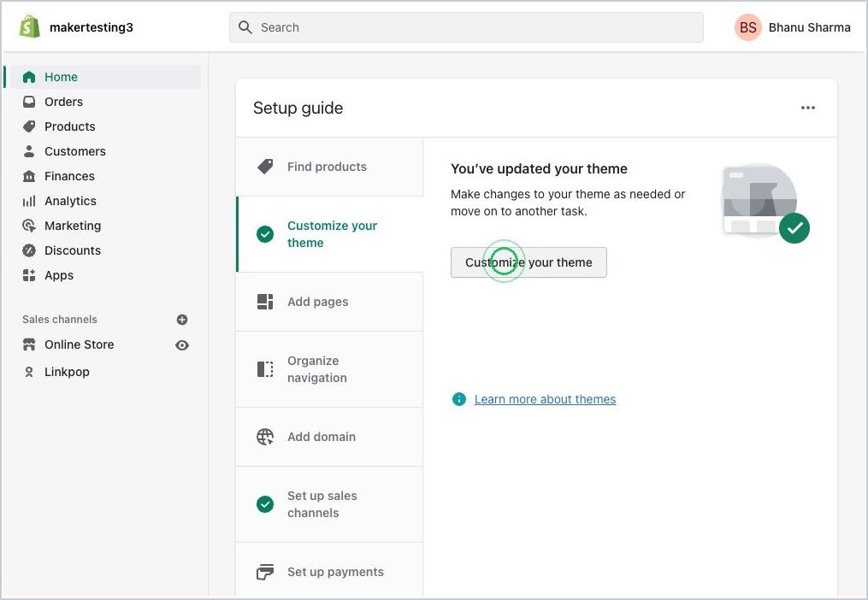Click the Organize navigation sidebar icon
Image resolution: width=868 pixels, height=600 pixels.
(x=265, y=369)
